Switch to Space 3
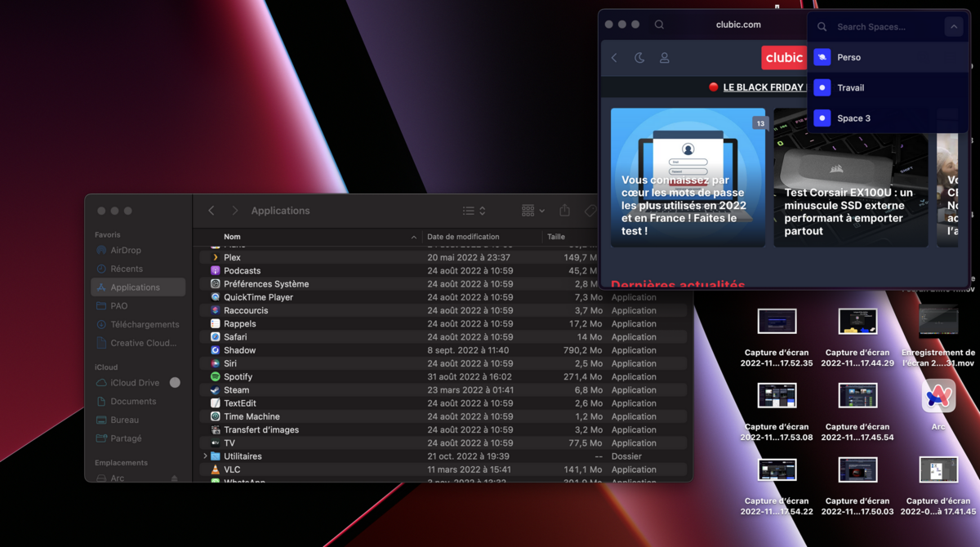The width and height of the screenshot is (980, 547). pos(888,118)
